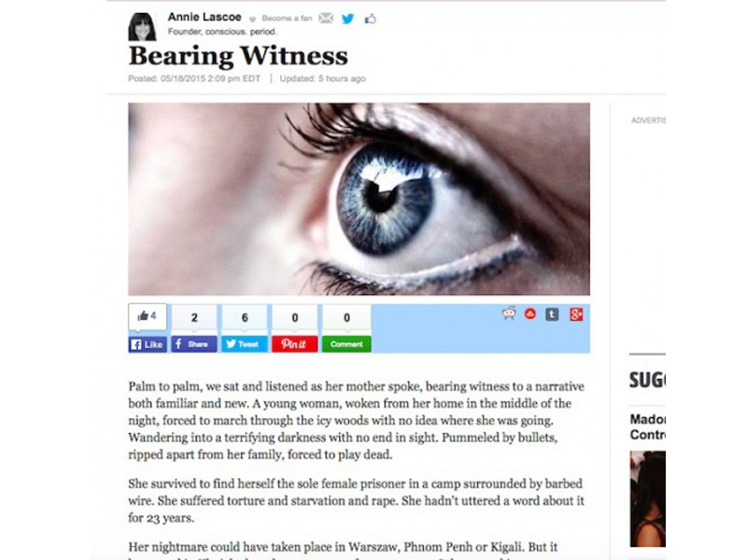Click the large blue eye article image
Screen dimensions: 747x560
point(359,199)
